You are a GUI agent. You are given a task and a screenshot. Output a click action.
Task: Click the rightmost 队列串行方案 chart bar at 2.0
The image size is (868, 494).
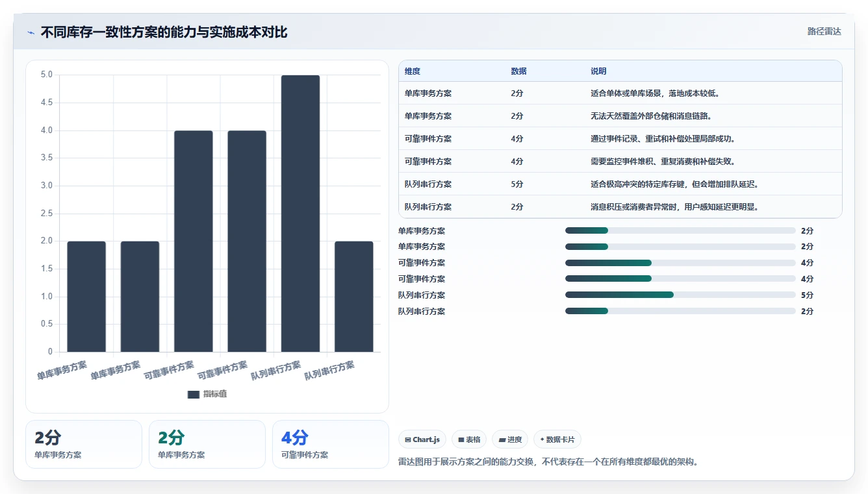(354, 297)
